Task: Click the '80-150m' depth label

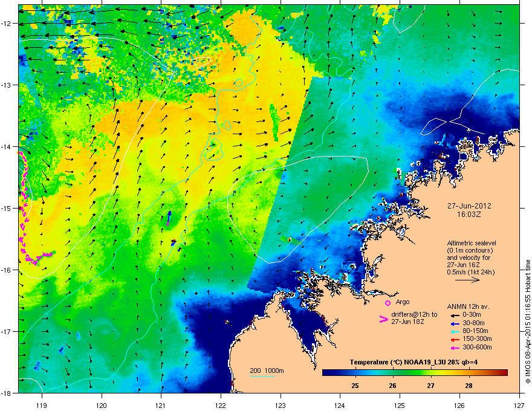Action: 475,331
